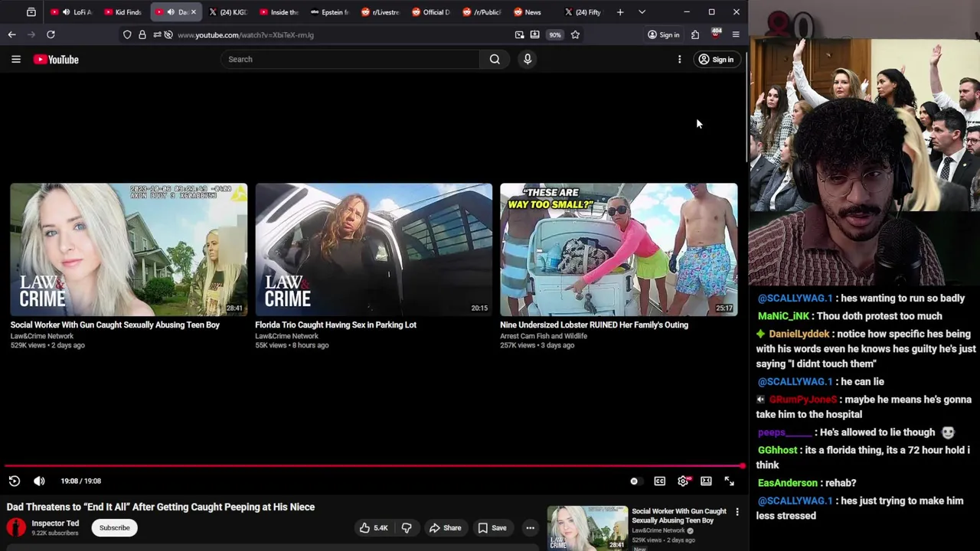Switch to the LoFi tab

(x=71, y=12)
